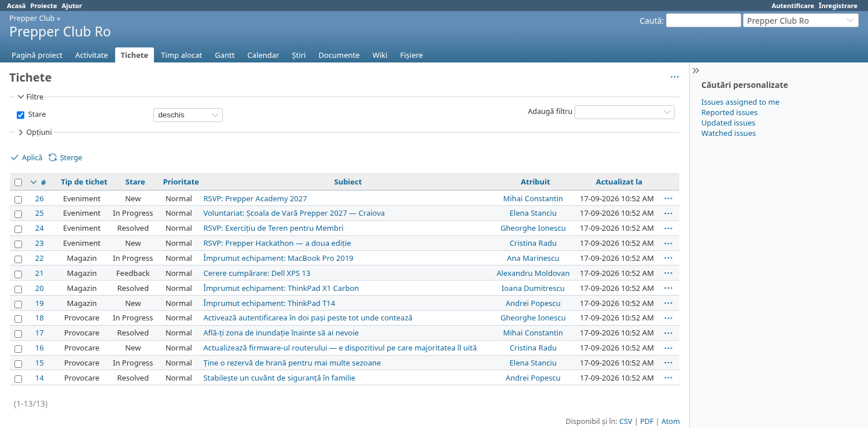
Task: Open the Adaugă filtru dropdown
Action: [624, 112]
